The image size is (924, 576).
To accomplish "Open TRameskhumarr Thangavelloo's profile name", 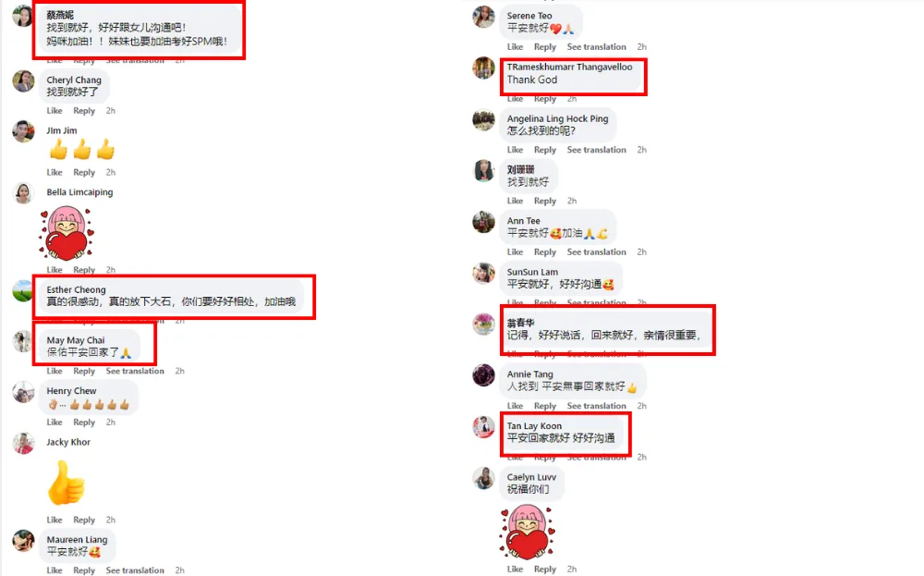I will pos(569,67).
